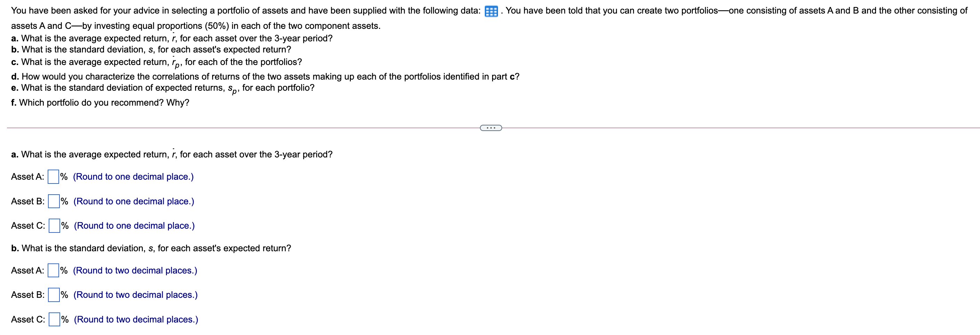Click the 'Asset B:' label in part b
The height and width of the screenshot is (335, 980).
point(27,295)
